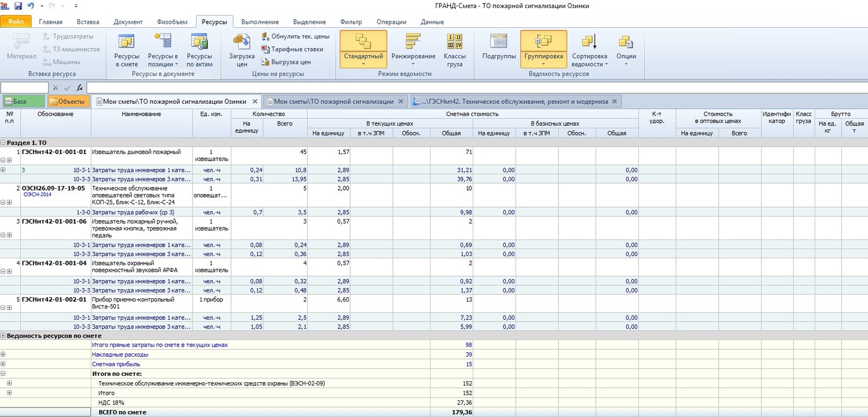Click the База button
Viewport: 868px width, 417px height.
[23, 101]
